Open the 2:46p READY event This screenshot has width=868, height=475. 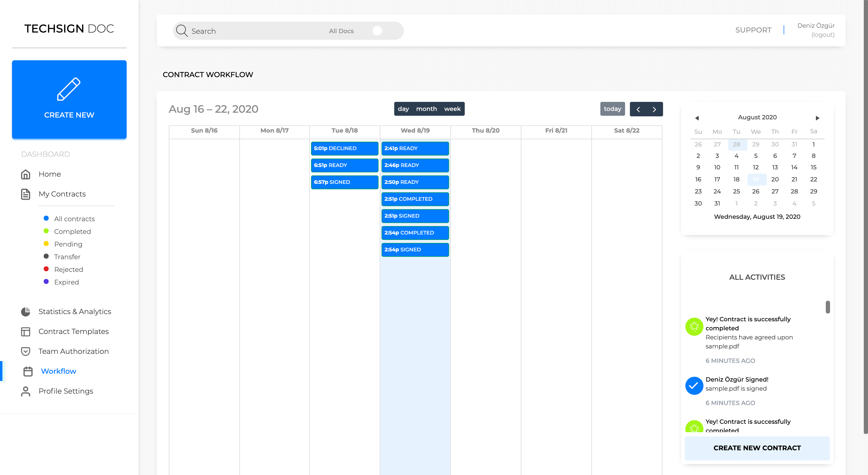click(x=415, y=165)
